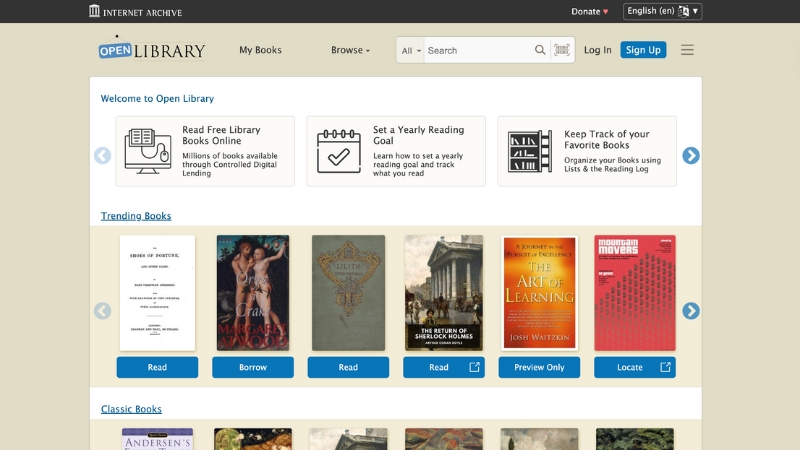
Task: Click the computer with book icon
Action: tap(148, 151)
